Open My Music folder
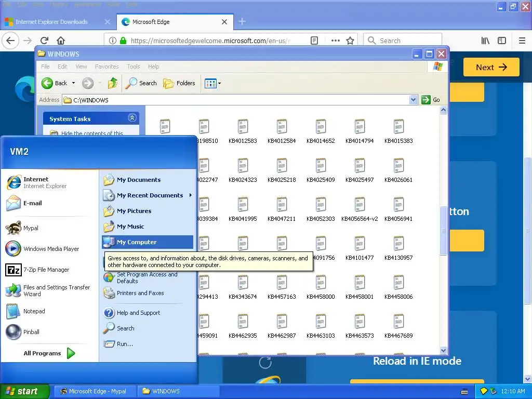532x399 pixels. (124, 227)
